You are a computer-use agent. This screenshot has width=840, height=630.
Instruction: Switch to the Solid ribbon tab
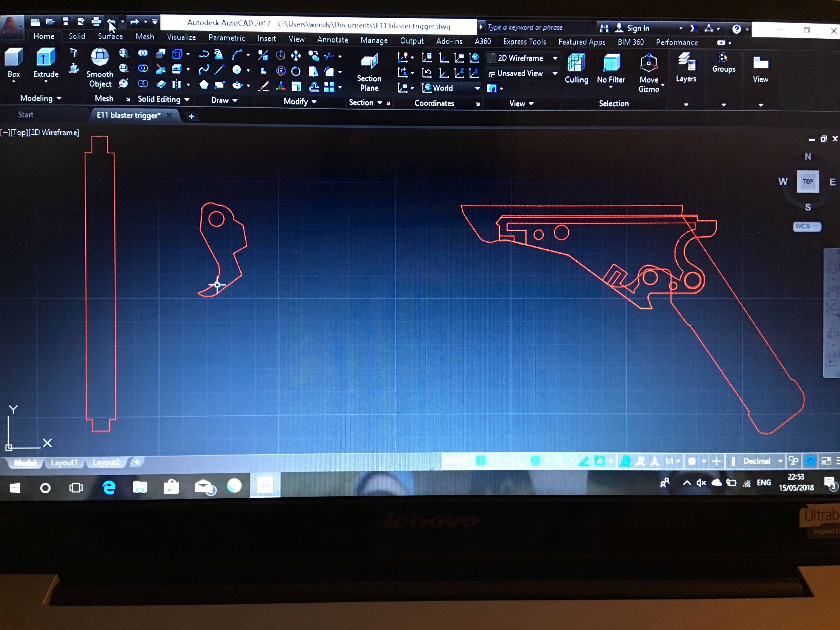point(77,36)
